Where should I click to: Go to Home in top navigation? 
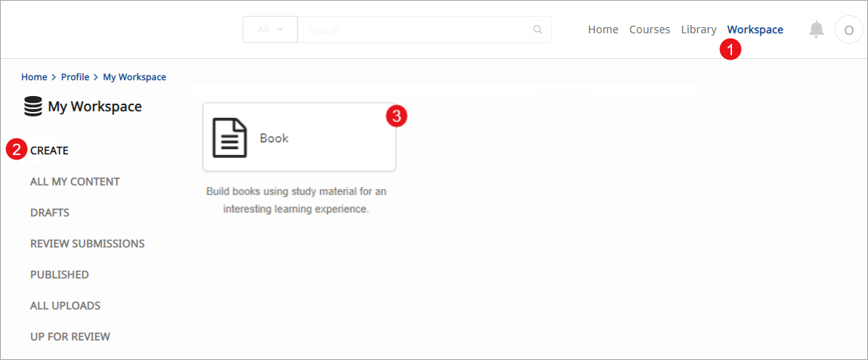[x=603, y=29]
